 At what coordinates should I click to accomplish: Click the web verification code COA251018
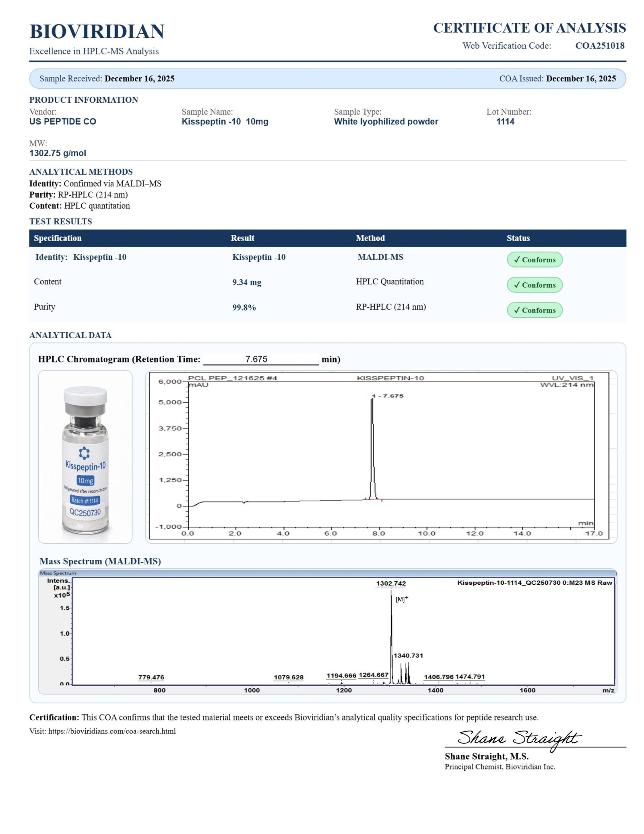pos(599,46)
